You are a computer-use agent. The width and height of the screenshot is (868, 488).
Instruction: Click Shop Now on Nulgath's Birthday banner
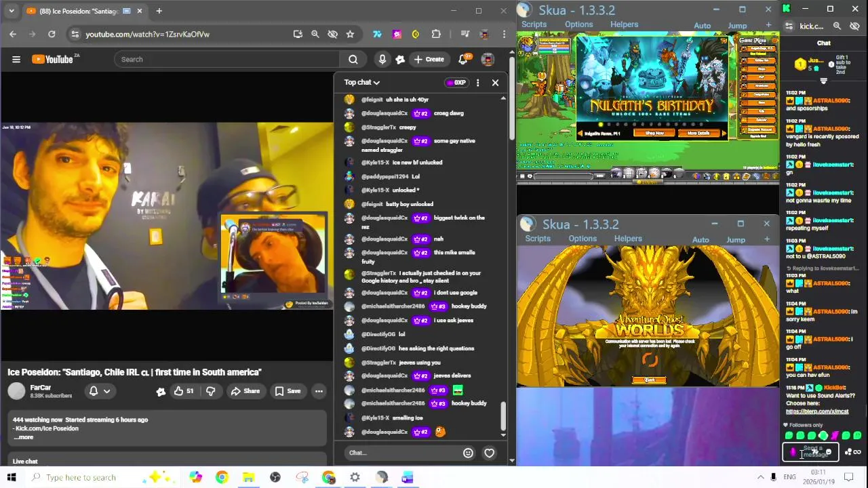pyautogui.click(x=654, y=134)
